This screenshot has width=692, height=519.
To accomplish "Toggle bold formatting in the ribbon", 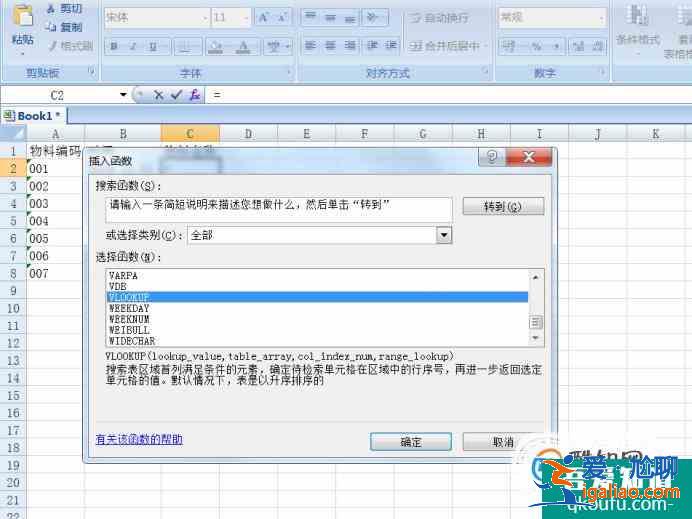I will pos(114,46).
